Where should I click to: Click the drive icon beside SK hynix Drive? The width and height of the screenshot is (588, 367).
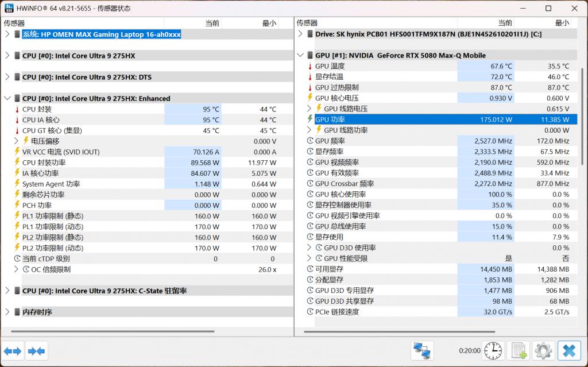coord(310,34)
